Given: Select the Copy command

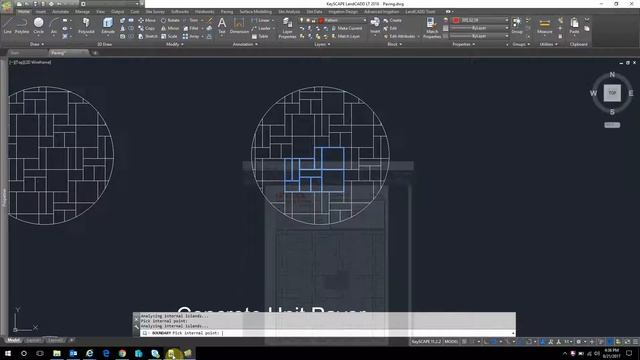Looking at the screenshot, I should [147, 28].
